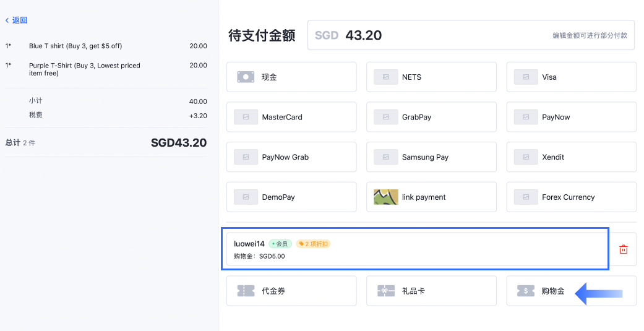The image size is (644, 331).
Task: Click the 编辑金额可进行部分付款 hint text
Action: (x=590, y=35)
